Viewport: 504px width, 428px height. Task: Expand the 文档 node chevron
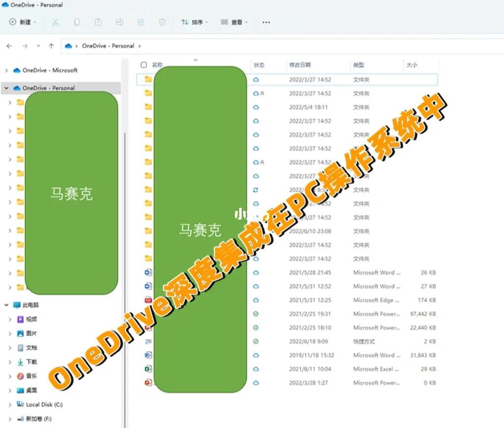pyautogui.click(x=10, y=348)
